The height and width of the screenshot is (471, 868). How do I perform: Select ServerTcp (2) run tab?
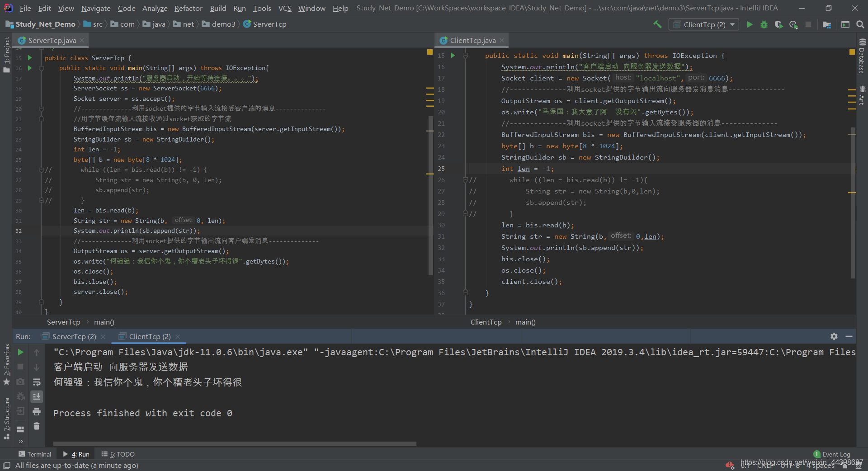tap(74, 336)
